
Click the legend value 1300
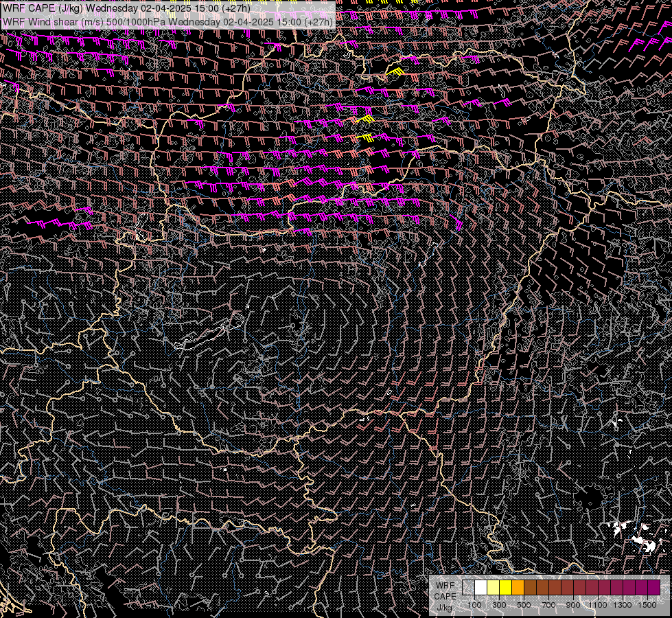623,605
